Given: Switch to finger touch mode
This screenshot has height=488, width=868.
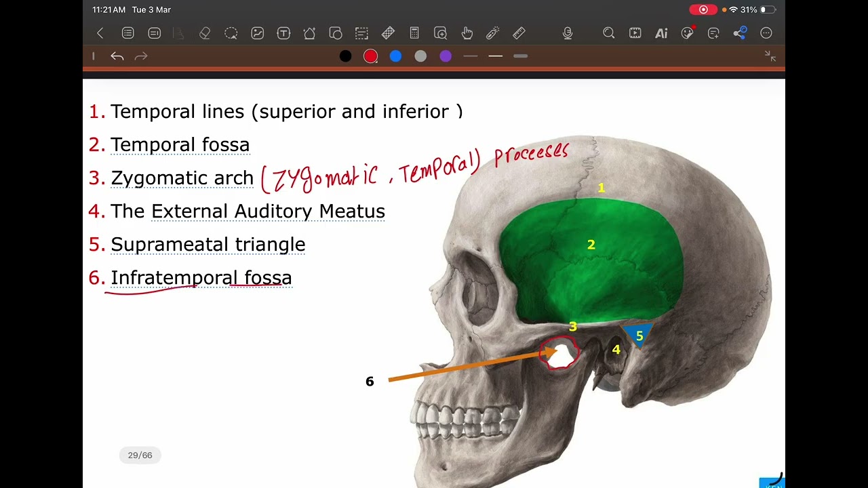Looking at the screenshot, I should [467, 33].
